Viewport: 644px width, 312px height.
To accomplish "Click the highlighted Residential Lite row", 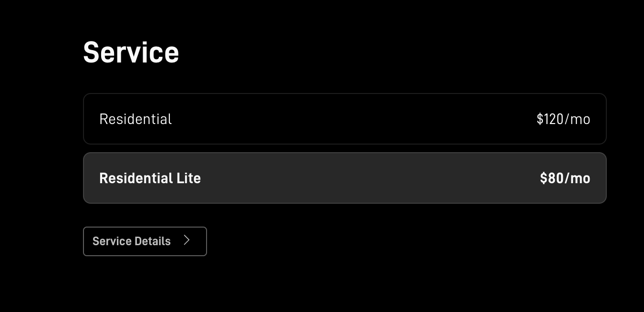I will (x=344, y=178).
